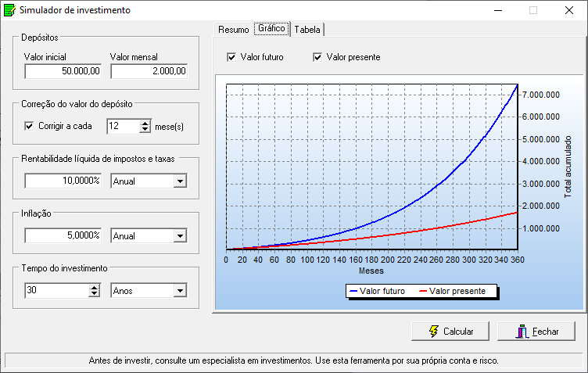This screenshot has height=373, width=588.
Task: Click the blue Valor futuro legend entry
Action: (377, 291)
